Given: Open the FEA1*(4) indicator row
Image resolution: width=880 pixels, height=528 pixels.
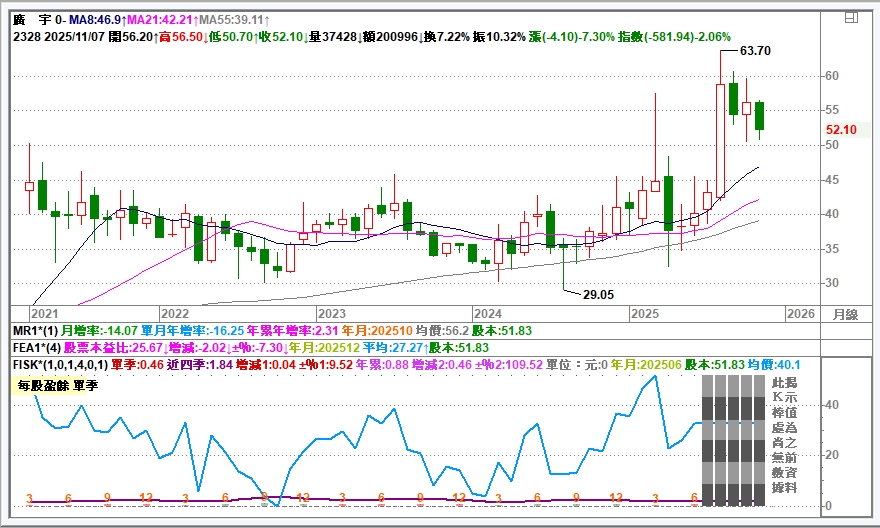Looking at the screenshot, I should [x=37, y=348].
